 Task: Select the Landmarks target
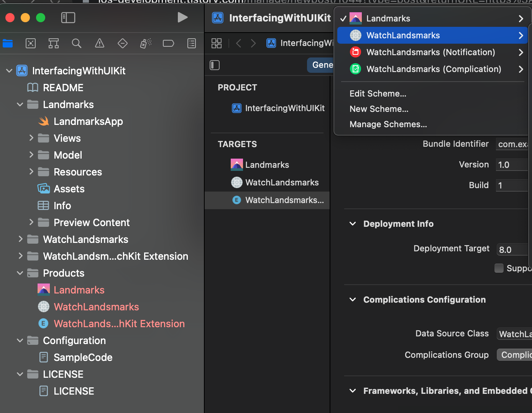pos(267,165)
